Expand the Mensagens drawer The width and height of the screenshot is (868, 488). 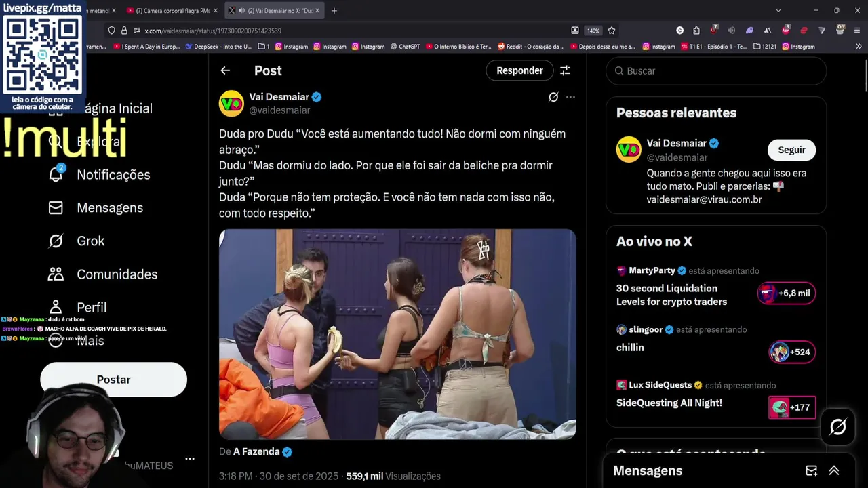(834, 470)
